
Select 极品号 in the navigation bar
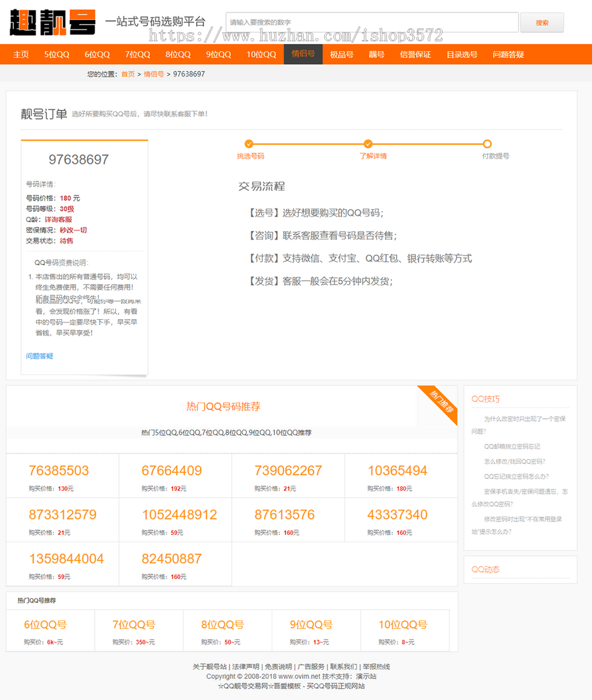[x=342, y=55]
